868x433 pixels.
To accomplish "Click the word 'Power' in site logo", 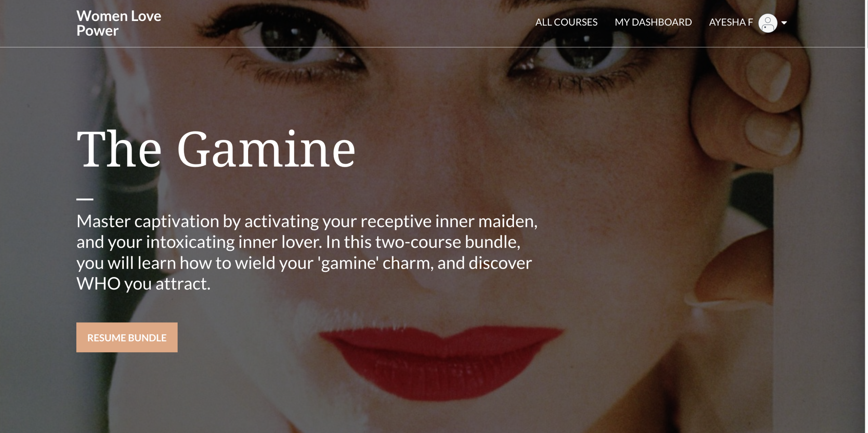I will [97, 31].
